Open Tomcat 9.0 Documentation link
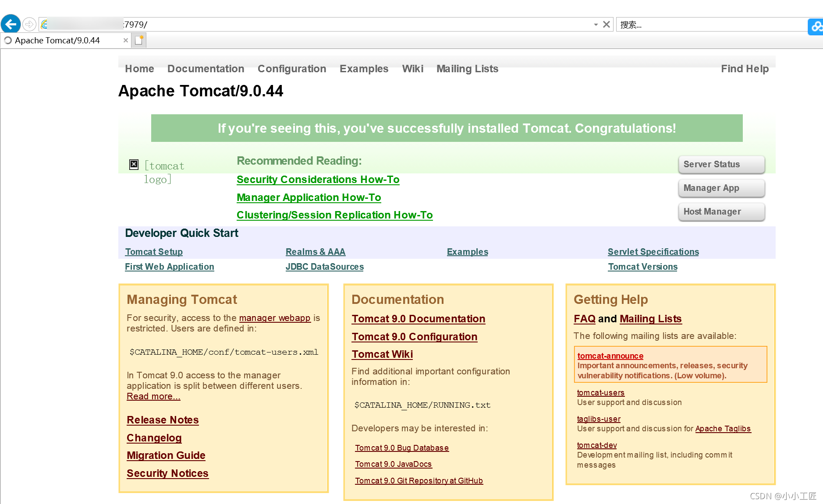The height and width of the screenshot is (504, 823). 418,319
